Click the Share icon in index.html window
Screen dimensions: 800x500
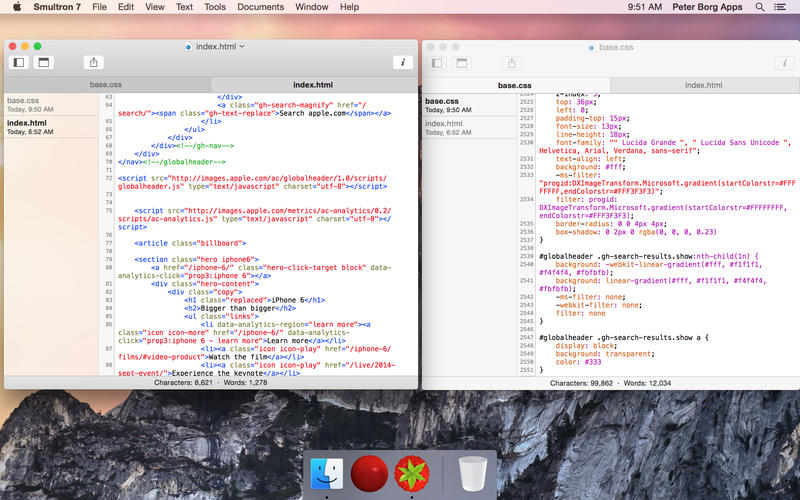tap(93, 62)
